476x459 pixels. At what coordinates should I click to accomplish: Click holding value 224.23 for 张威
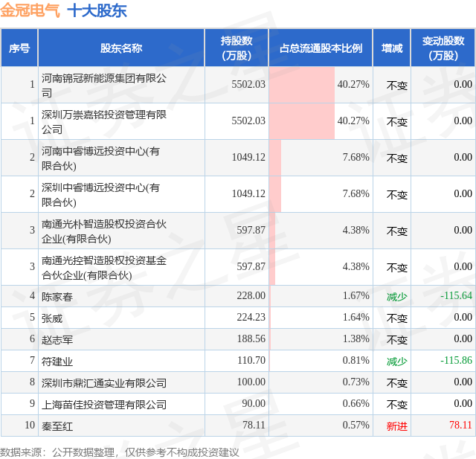pyautogui.click(x=251, y=317)
